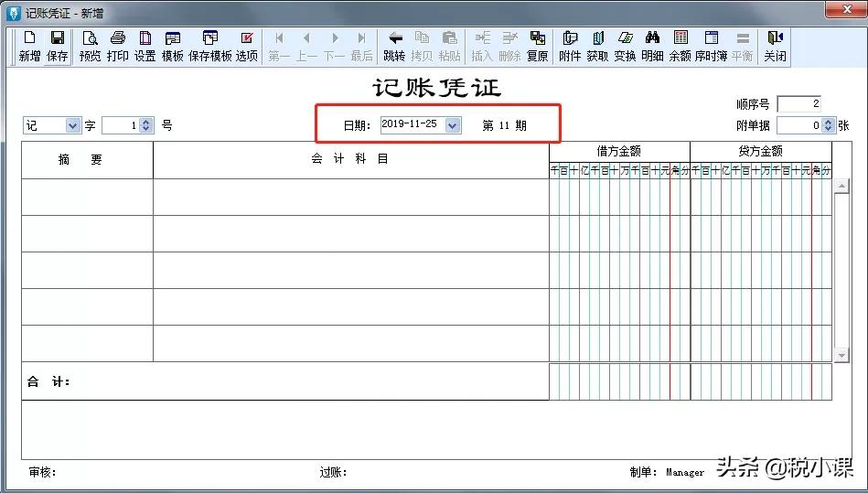Screen dimensions: 868x493
Task: Click the 顺序号 sequence number field
Action: click(x=798, y=104)
